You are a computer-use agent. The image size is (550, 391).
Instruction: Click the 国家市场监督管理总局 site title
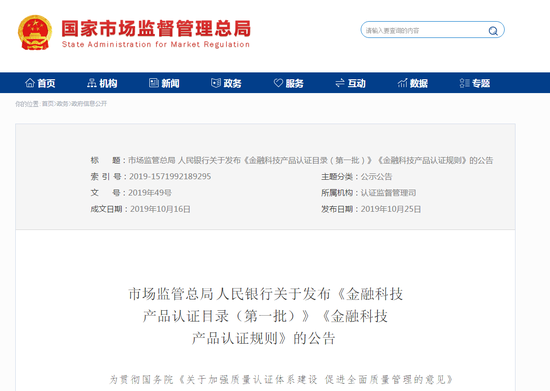click(x=156, y=28)
